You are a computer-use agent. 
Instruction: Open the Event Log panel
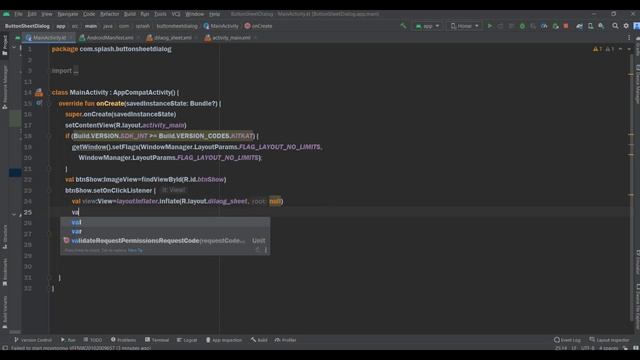point(567,340)
